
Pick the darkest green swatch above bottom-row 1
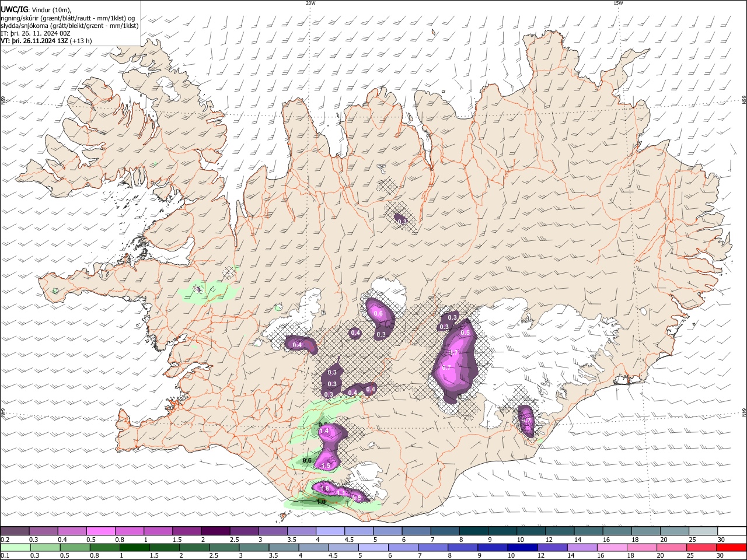coord(134,548)
